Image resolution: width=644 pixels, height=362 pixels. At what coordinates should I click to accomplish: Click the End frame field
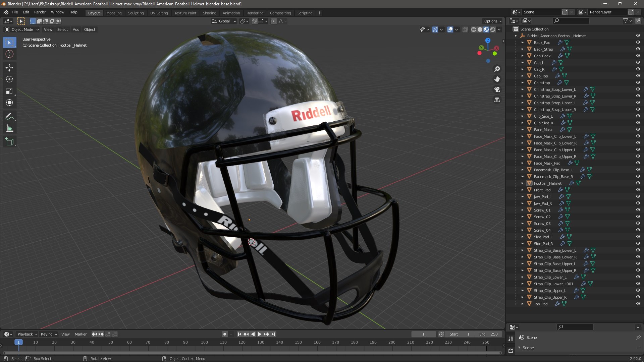point(488,334)
